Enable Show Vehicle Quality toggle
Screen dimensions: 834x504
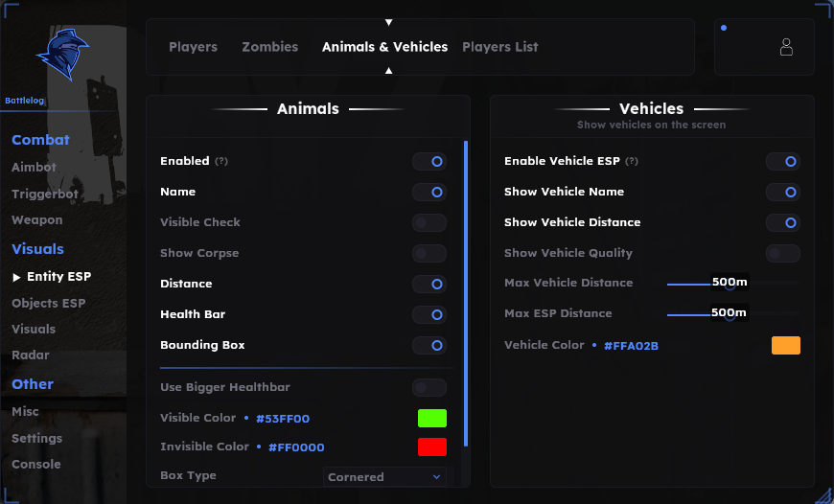coord(782,254)
